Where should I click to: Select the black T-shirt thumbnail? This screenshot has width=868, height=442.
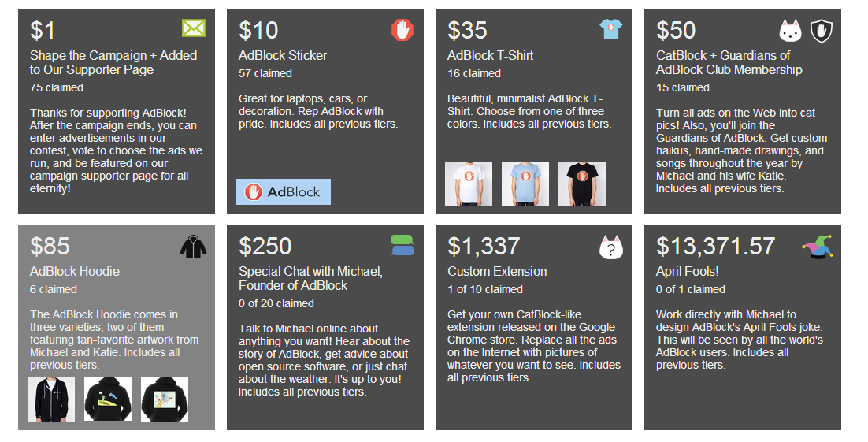point(582,184)
